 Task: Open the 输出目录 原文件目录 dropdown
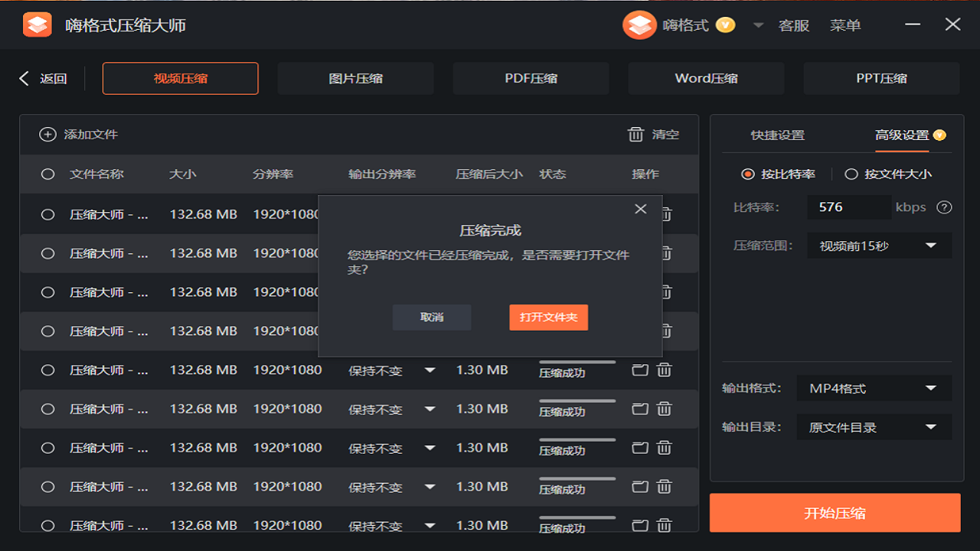(874, 428)
